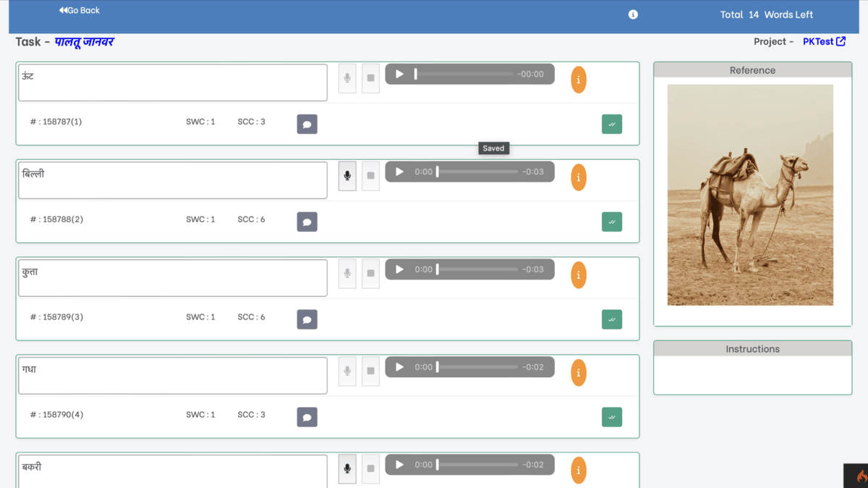Image resolution: width=868 pixels, height=488 pixels.
Task: Click the # : 158789(3) identifier
Action: [56, 317]
